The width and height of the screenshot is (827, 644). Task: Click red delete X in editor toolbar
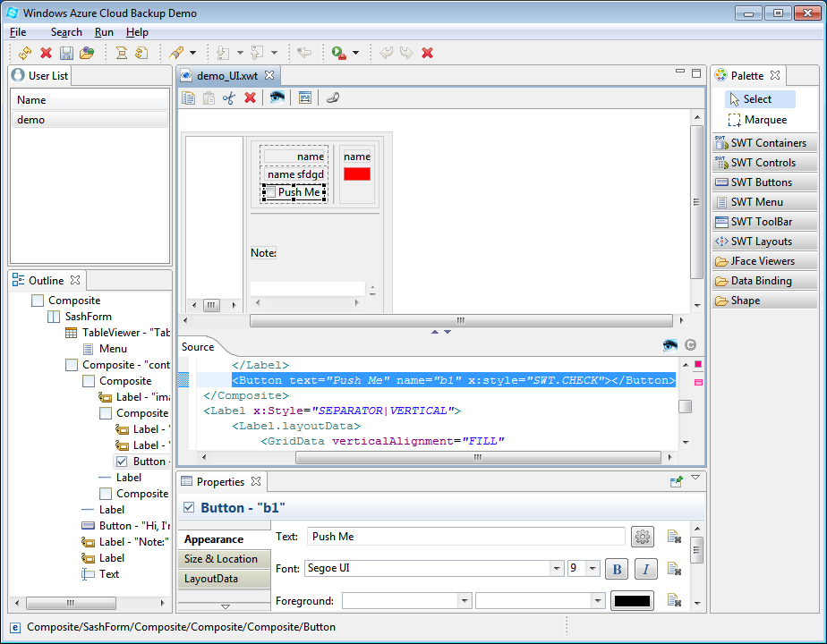251,98
